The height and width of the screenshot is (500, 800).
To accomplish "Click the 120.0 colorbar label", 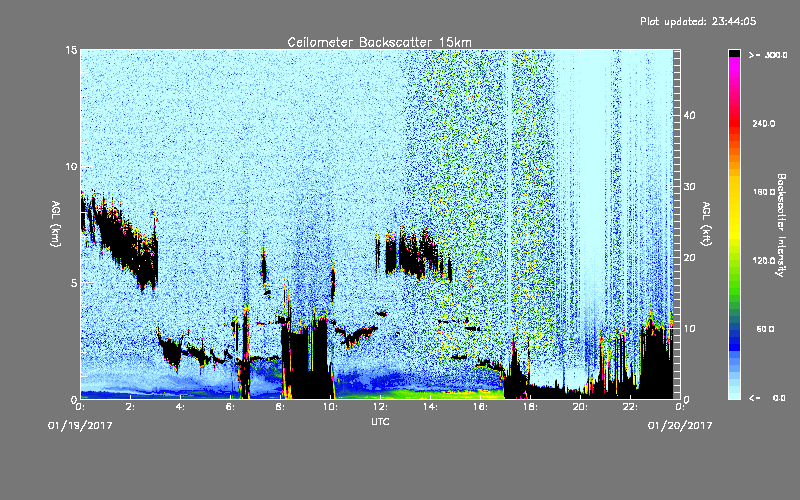I will [764, 260].
